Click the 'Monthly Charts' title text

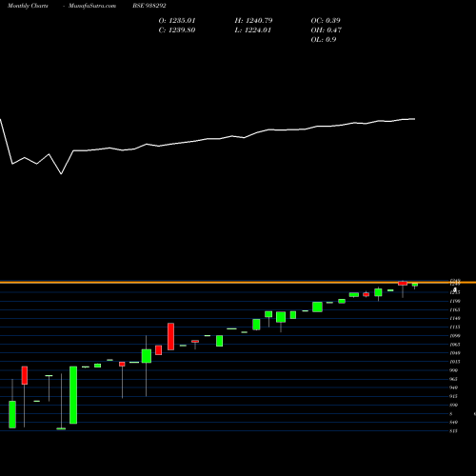(x=28, y=6)
